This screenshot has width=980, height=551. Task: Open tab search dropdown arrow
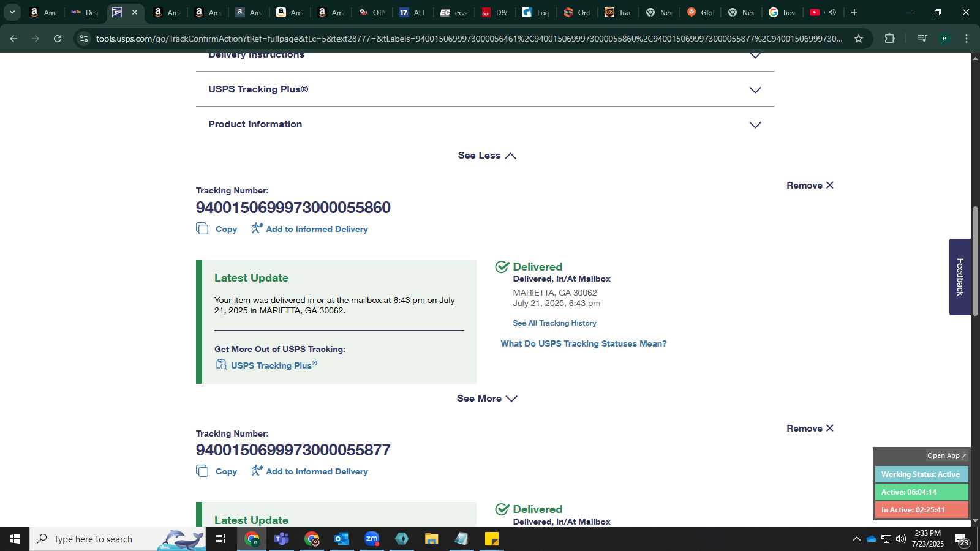pyautogui.click(x=12, y=12)
